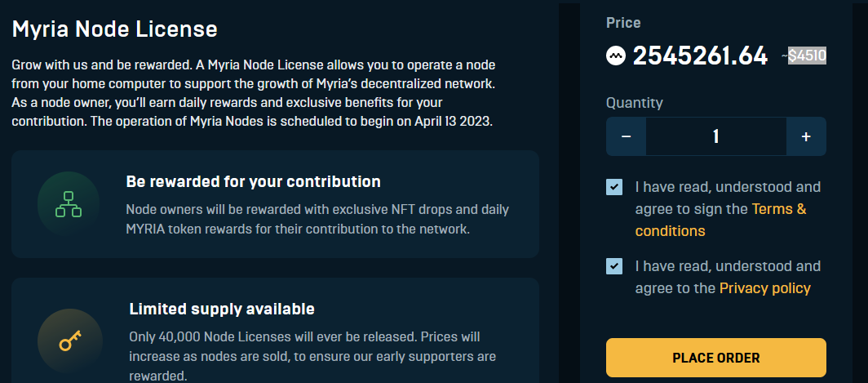Click the Myria token icon beside price

tap(616, 56)
